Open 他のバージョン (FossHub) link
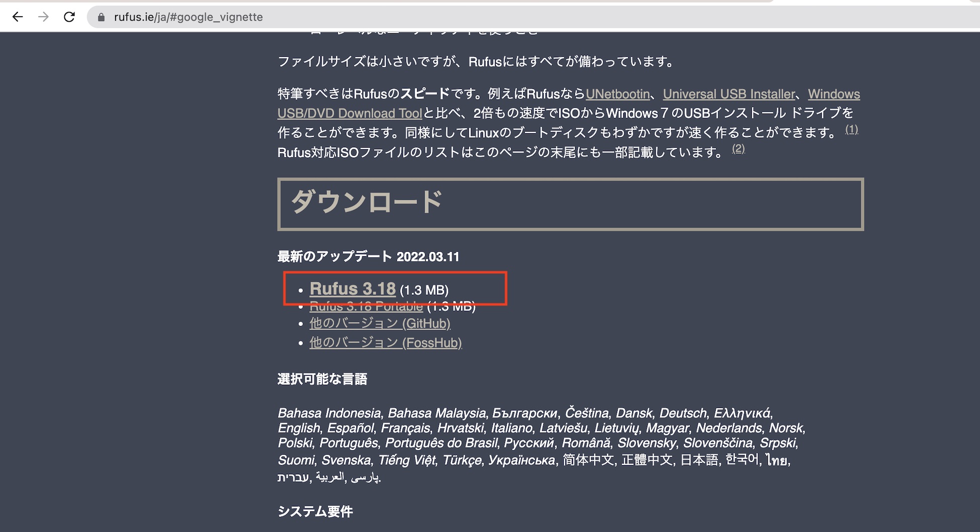This screenshot has width=980, height=532. click(x=385, y=343)
